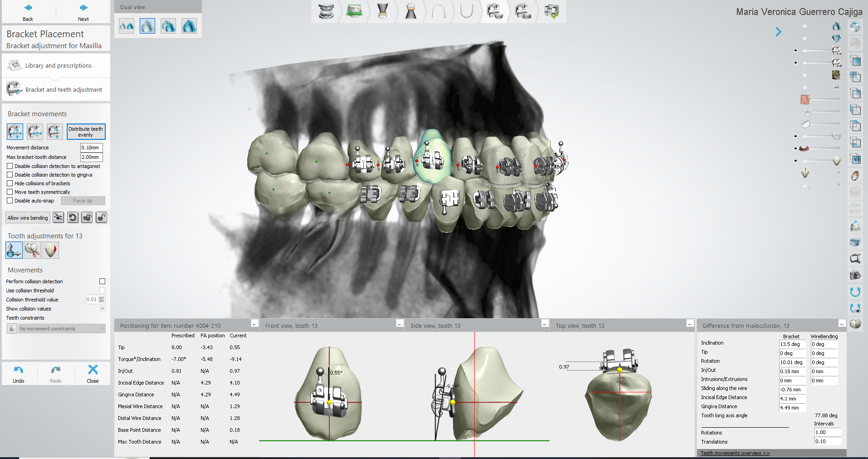The width and height of the screenshot is (868, 459).
Task: Select the tooth cutting scissors tool
Action: point(32,250)
